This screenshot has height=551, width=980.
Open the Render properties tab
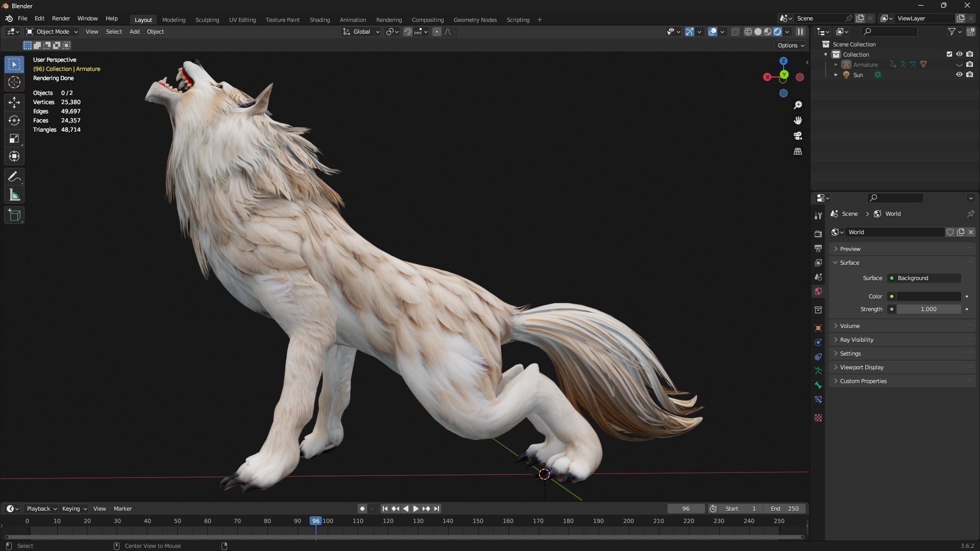tap(818, 234)
